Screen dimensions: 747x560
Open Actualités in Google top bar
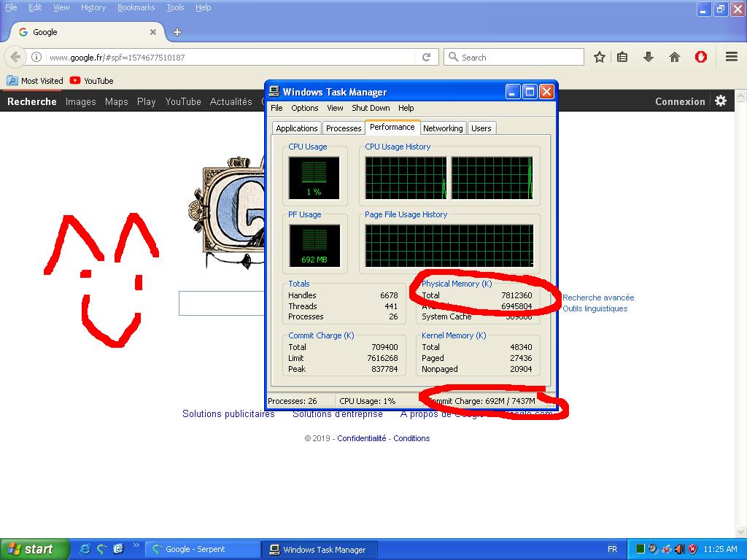[231, 101]
